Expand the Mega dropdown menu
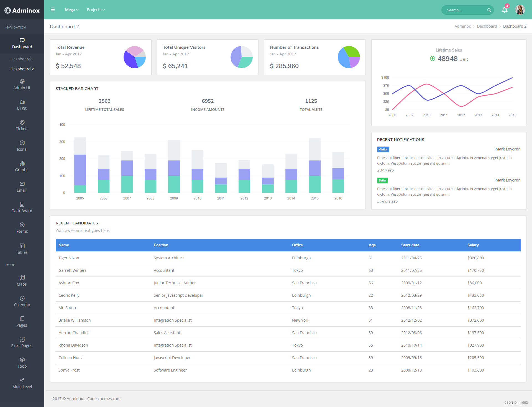This screenshot has height=407, width=532. click(x=71, y=10)
